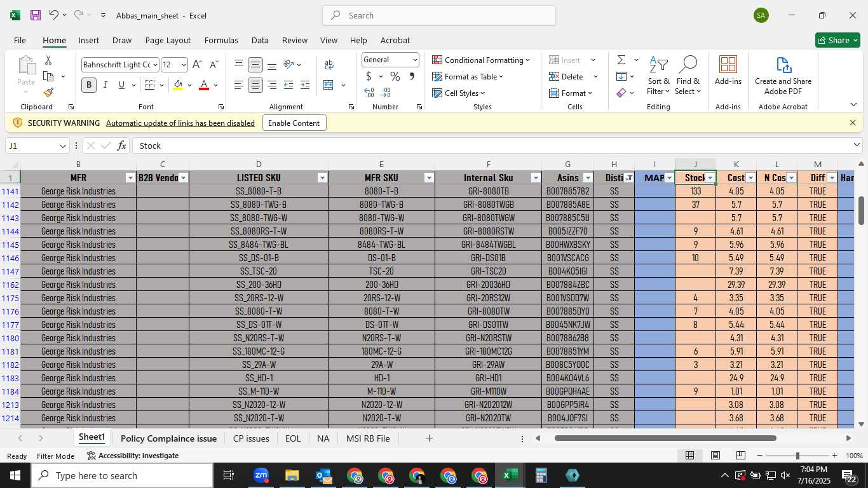This screenshot has height=488, width=868.
Task: Create and Share Adobe PDF
Action: click(783, 76)
